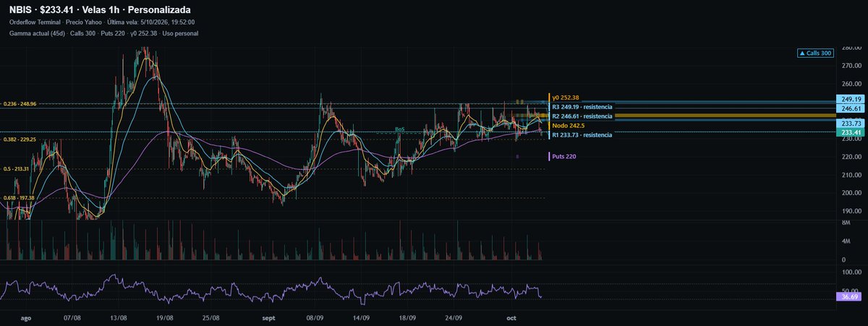Click the 0.382 · 229.25 Fibonacci label

[20, 140]
